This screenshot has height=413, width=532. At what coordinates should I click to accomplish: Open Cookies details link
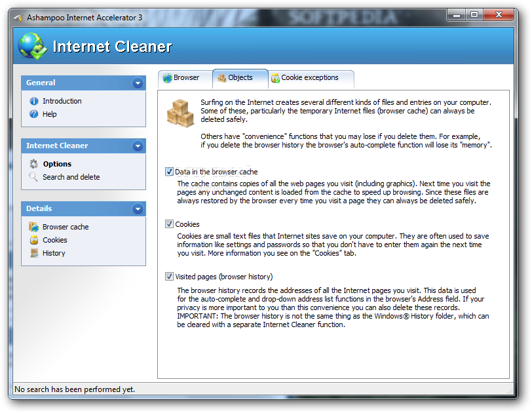[x=55, y=240]
